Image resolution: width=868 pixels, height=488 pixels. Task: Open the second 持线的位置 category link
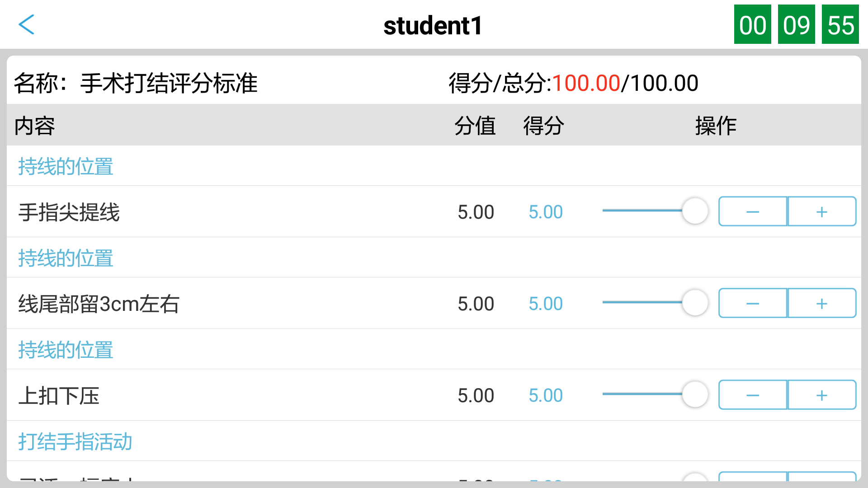[65, 258]
